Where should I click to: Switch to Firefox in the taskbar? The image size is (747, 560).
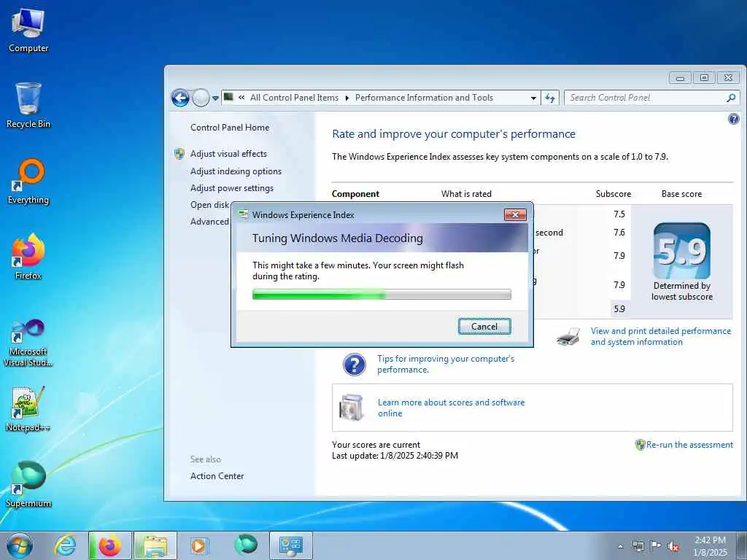tap(109, 545)
